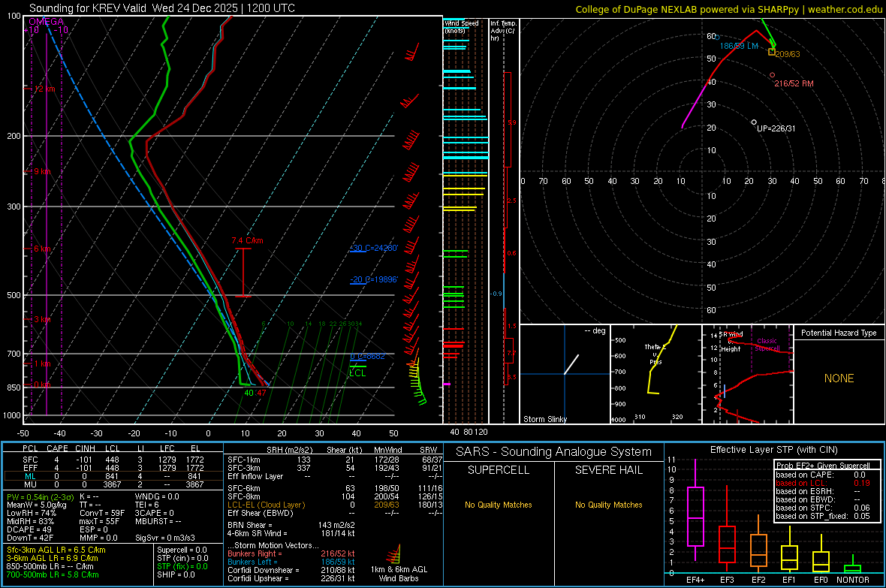Click the 0 C=6682' freezing level label
The height and width of the screenshot is (588, 886).
pos(367,356)
